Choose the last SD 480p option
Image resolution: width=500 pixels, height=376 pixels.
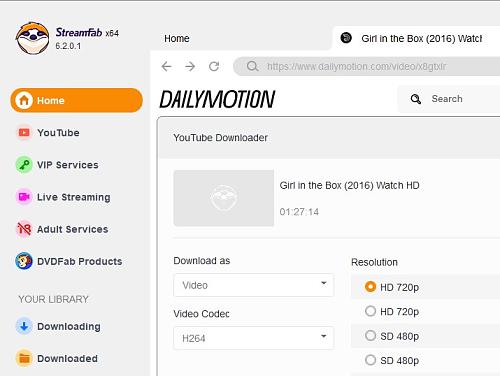(370, 360)
